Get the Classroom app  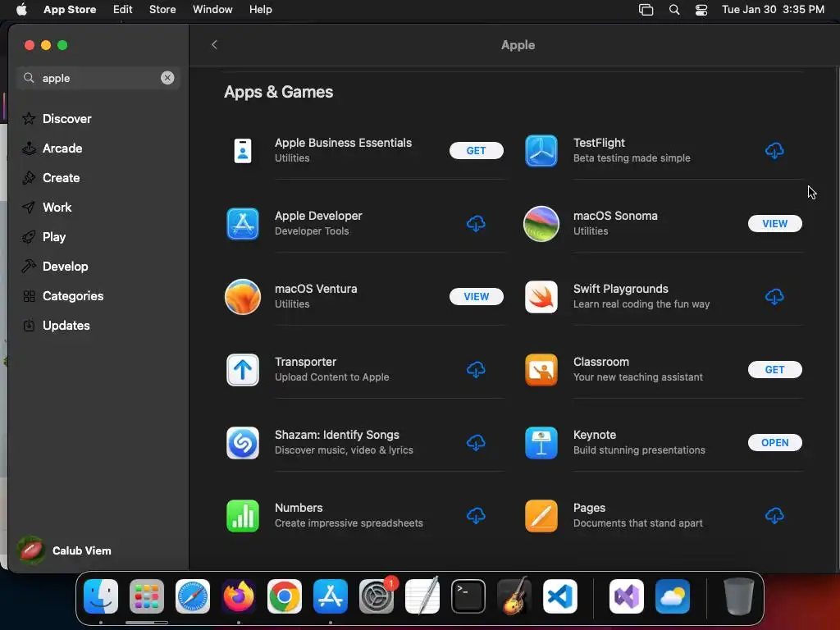click(x=774, y=369)
